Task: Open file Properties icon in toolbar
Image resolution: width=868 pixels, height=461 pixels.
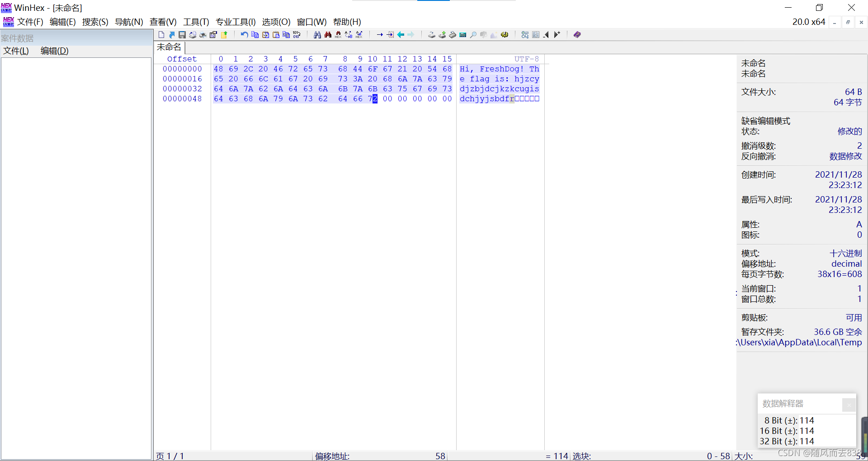Action: coord(213,35)
